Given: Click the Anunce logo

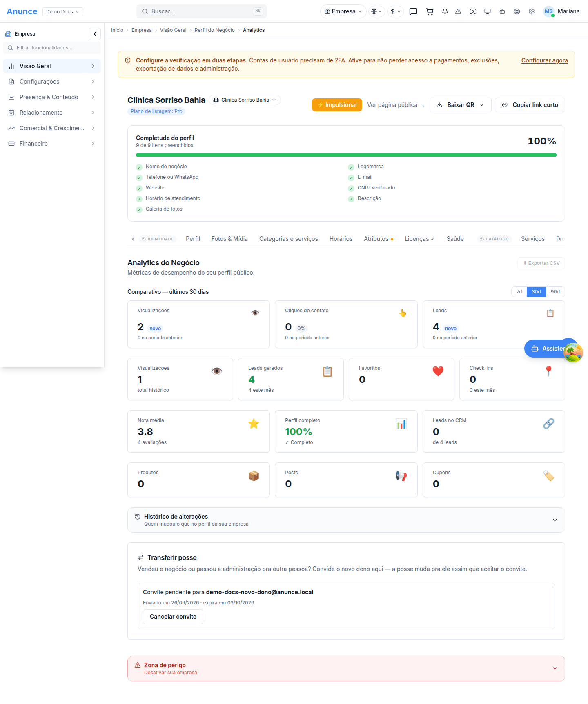Looking at the screenshot, I should click(22, 11).
